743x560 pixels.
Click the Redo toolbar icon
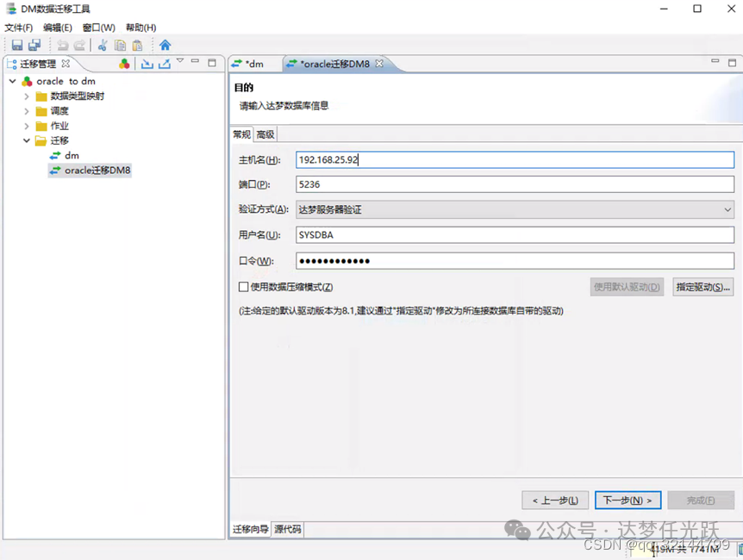(x=79, y=46)
